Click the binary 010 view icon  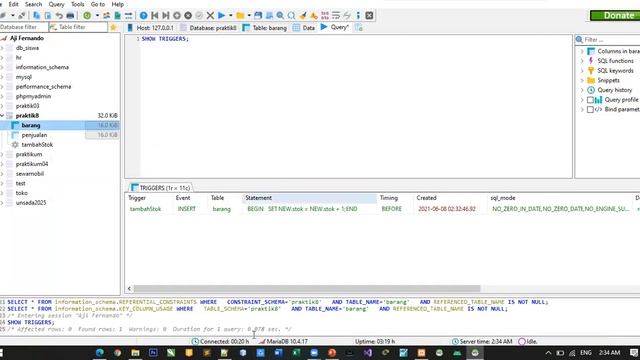(325, 16)
